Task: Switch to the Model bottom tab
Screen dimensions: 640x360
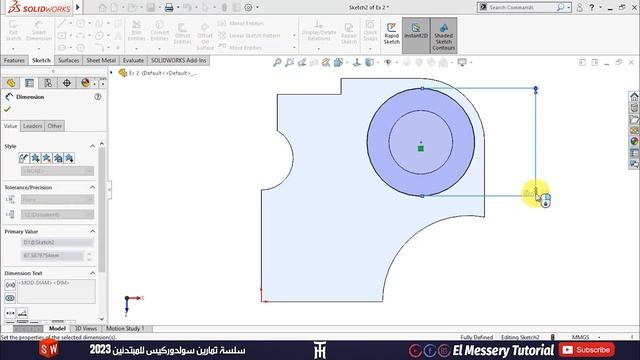Action: click(57, 329)
